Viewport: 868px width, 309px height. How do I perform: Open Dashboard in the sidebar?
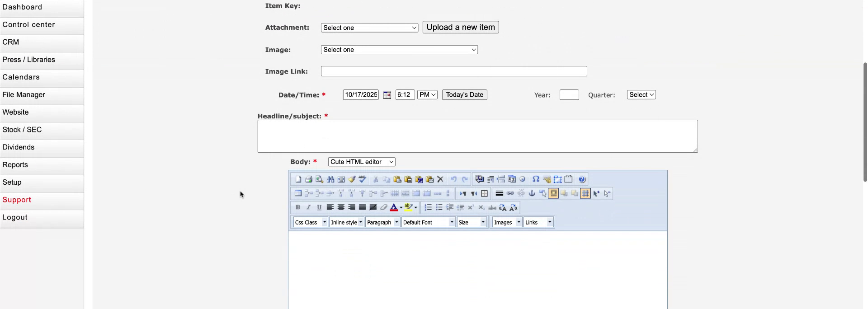42,7
